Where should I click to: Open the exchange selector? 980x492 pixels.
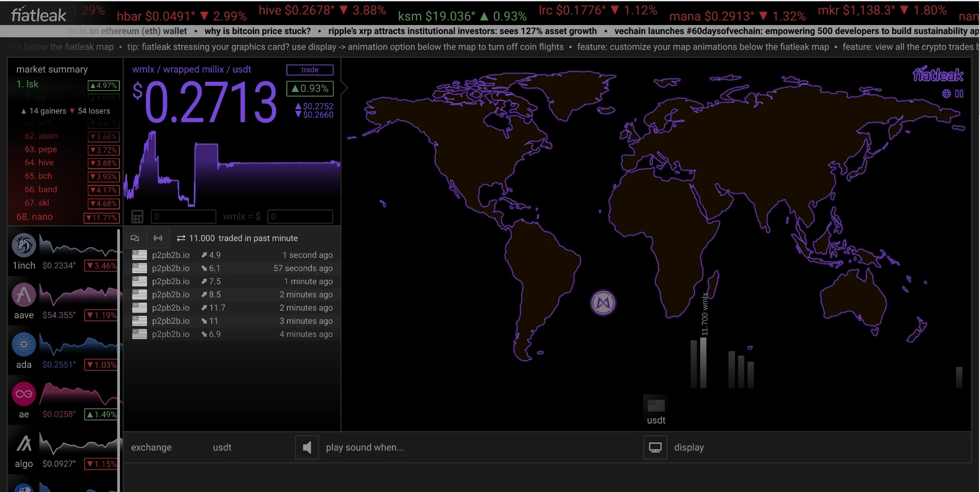point(151,448)
